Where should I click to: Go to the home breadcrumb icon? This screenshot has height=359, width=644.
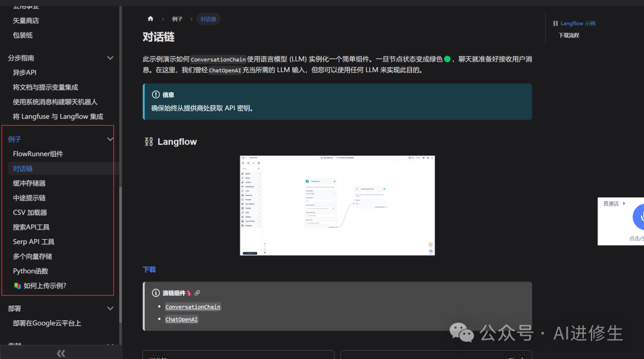click(x=150, y=18)
